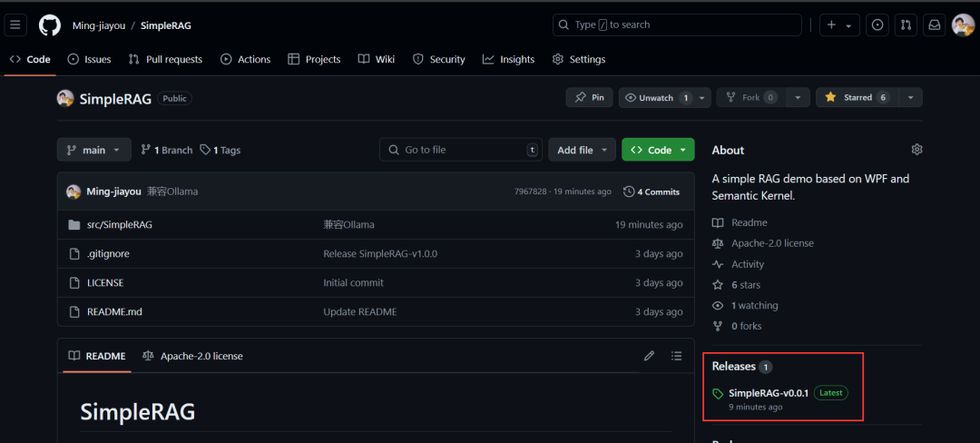Click the top-bar pull requests icon
Viewport: 980px width, 443px height.
pyautogui.click(x=905, y=25)
